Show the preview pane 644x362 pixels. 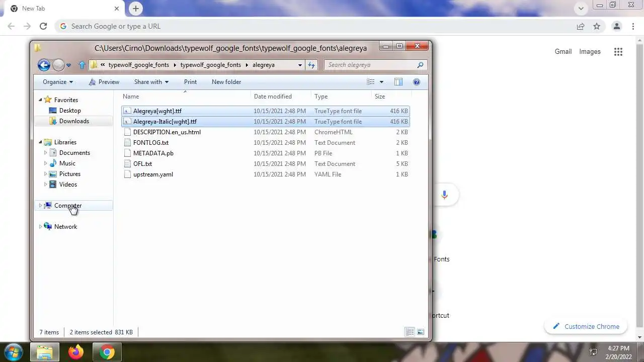[398, 82]
